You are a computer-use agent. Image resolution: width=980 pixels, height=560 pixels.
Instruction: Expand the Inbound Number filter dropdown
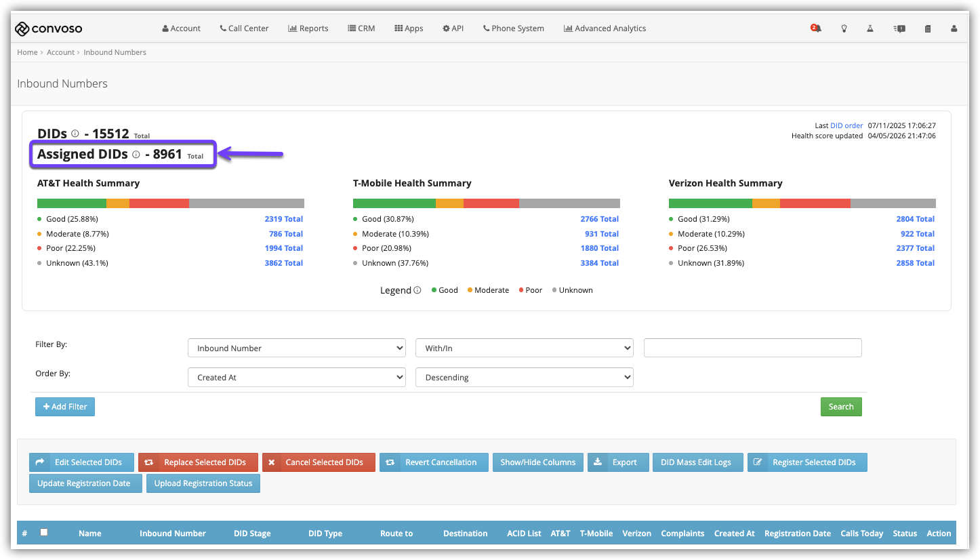tap(297, 348)
